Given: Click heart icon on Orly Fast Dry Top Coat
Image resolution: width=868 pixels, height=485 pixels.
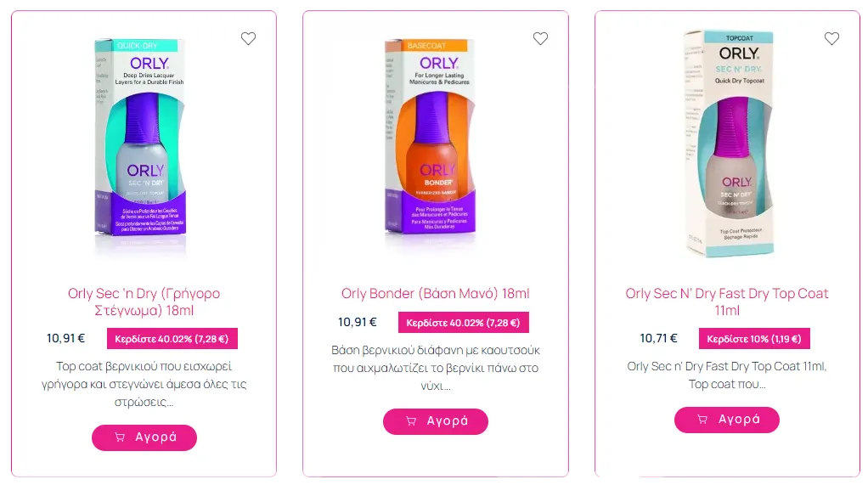Looking at the screenshot, I should point(831,39).
